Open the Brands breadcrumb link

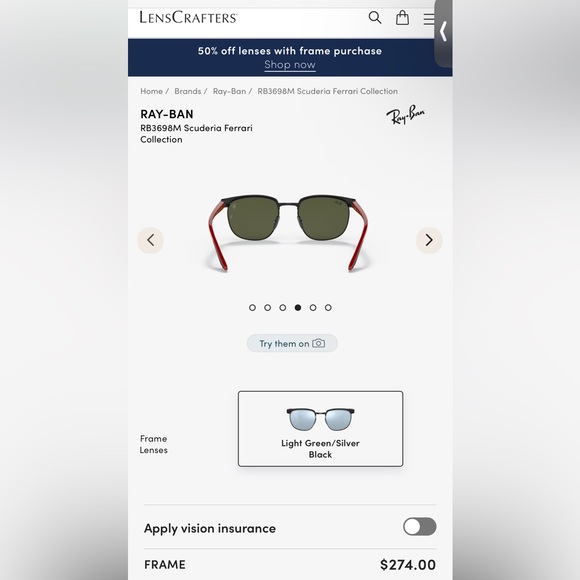(x=188, y=91)
